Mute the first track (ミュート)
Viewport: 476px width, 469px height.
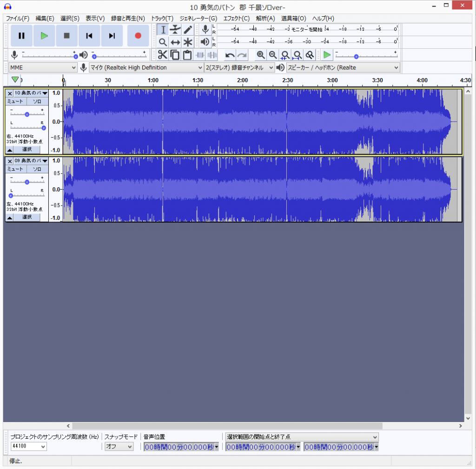(16, 101)
